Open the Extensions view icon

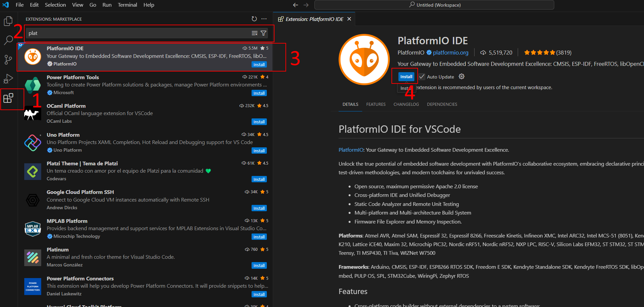tap(8, 98)
